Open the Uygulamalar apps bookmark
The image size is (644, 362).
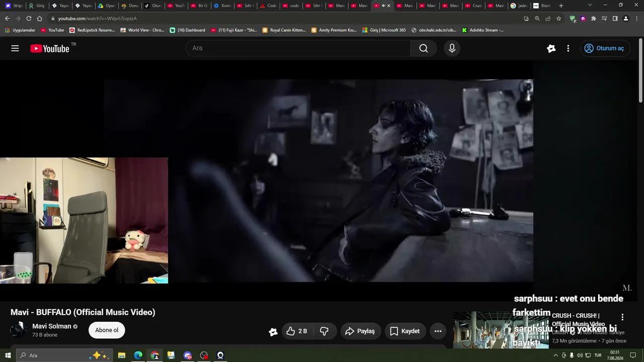[x=20, y=30]
